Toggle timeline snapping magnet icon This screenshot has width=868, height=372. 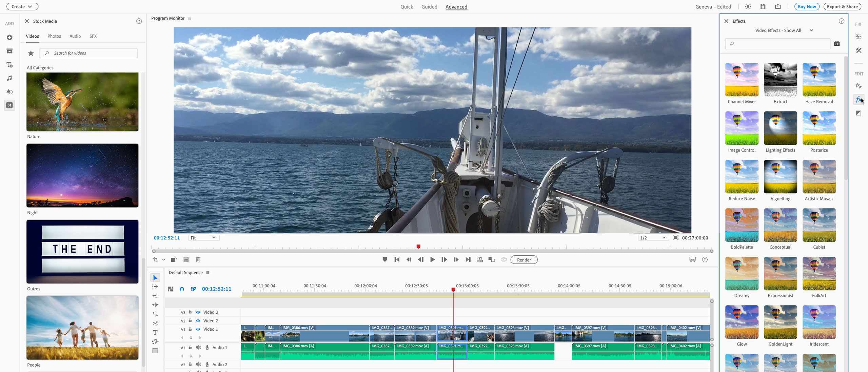(x=182, y=289)
